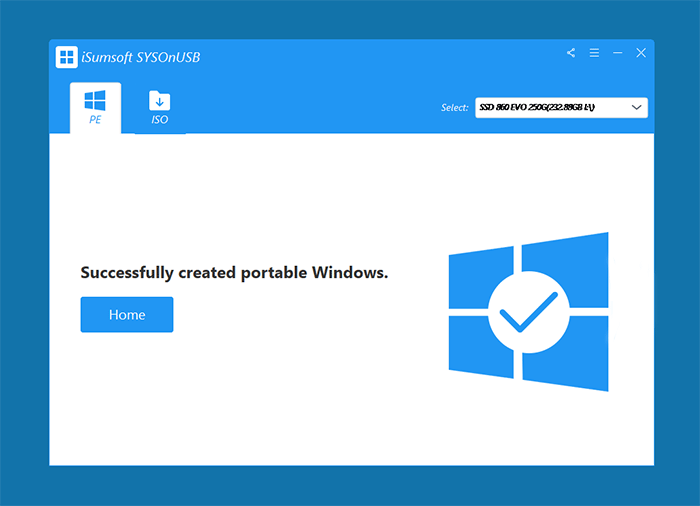700x506 pixels.
Task: Click the iSumsoft SYSOnUSB title text
Action: click(141, 57)
